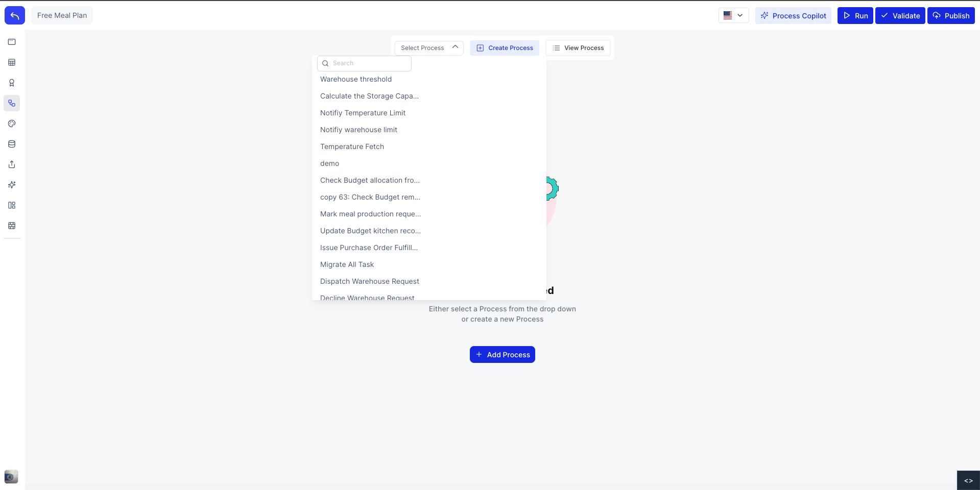980x490 pixels.
Task: Open the app grid icon in sidebar
Action: pos(11,226)
